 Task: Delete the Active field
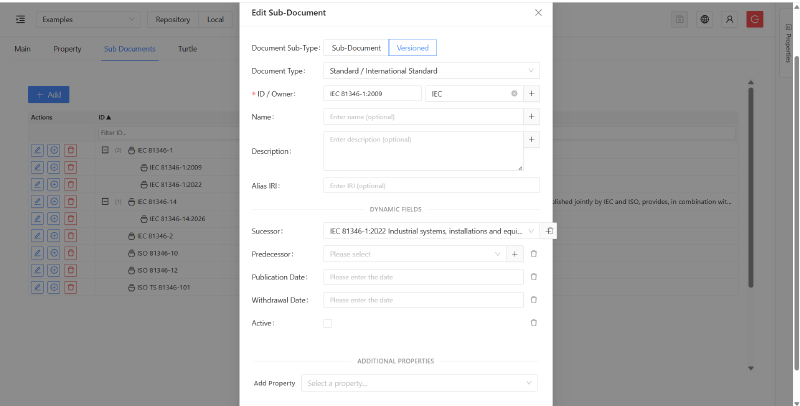pos(534,323)
